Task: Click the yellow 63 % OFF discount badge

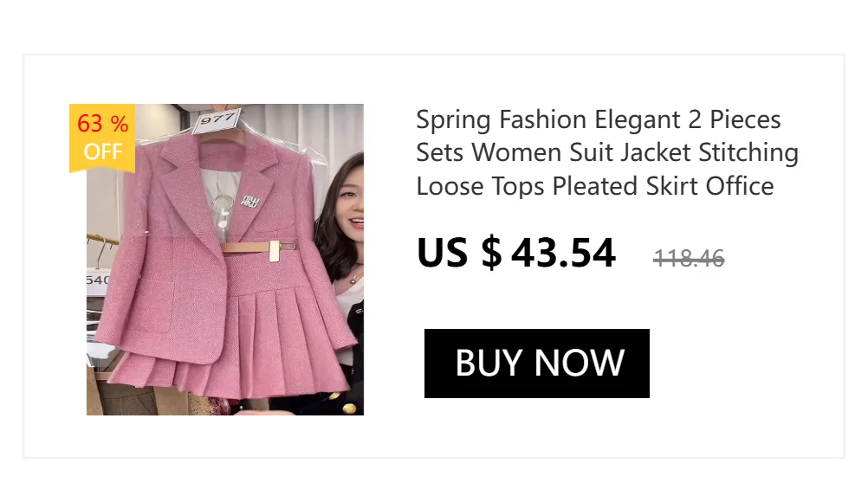Action: tap(102, 138)
